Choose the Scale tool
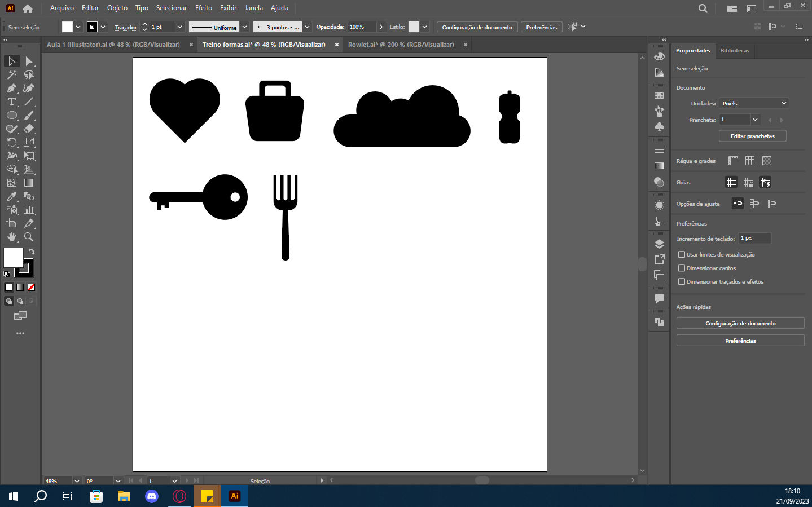The width and height of the screenshot is (812, 507). point(29,142)
